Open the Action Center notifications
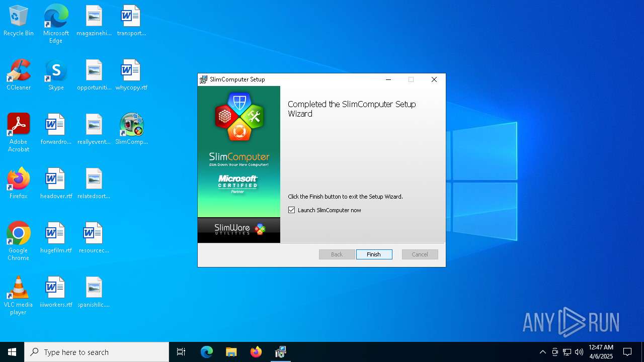644x362 pixels. tap(627, 352)
